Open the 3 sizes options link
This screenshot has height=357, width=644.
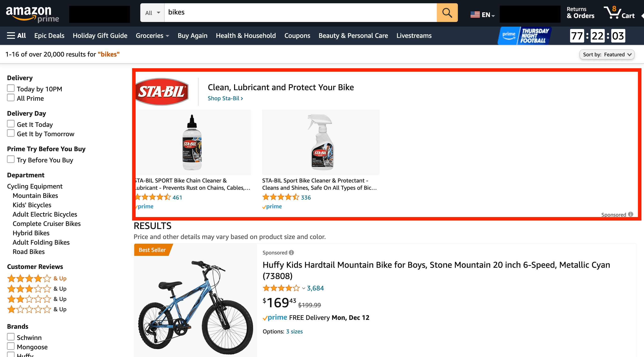click(294, 331)
